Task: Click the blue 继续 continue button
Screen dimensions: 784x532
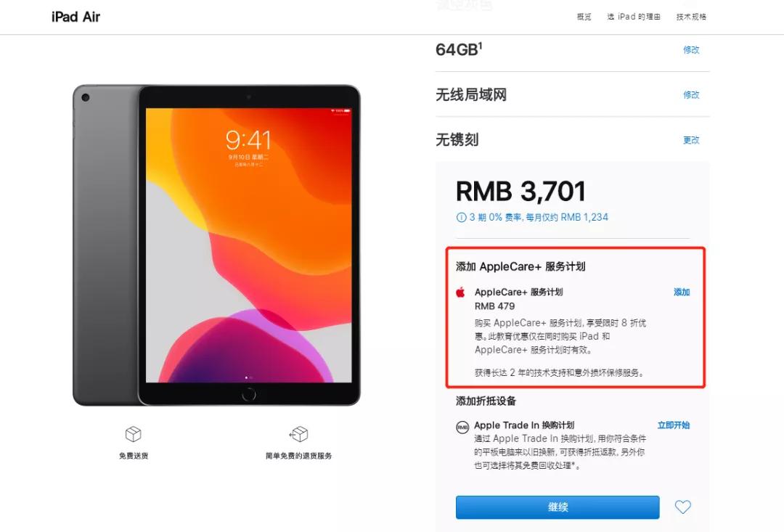Action: coord(558,507)
